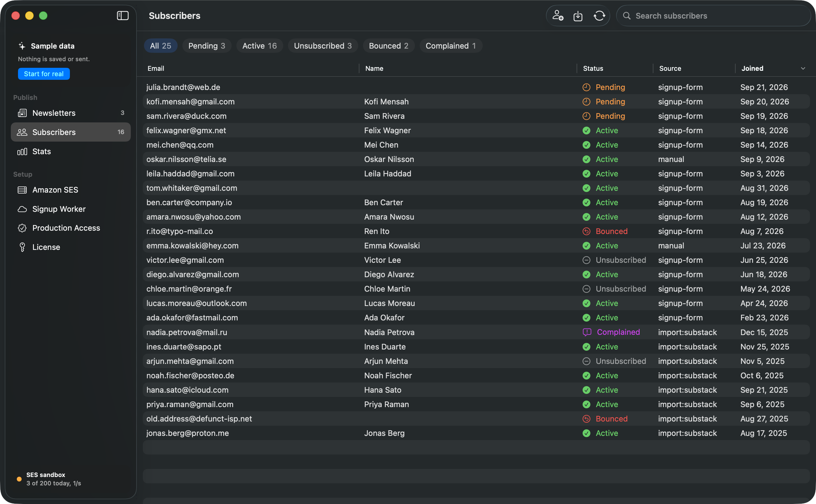Click the Sample data sparkle icon
The image size is (816, 504).
tap(22, 46)
